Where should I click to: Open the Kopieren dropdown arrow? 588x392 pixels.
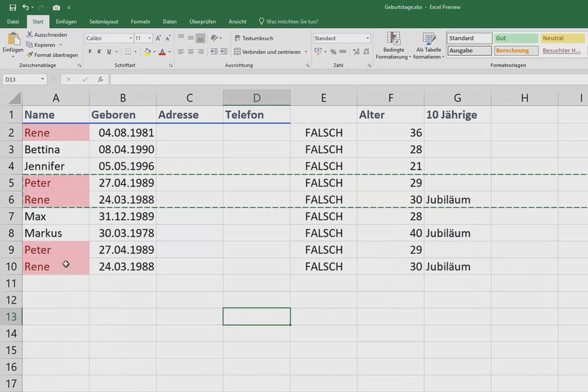coord(60,45)
